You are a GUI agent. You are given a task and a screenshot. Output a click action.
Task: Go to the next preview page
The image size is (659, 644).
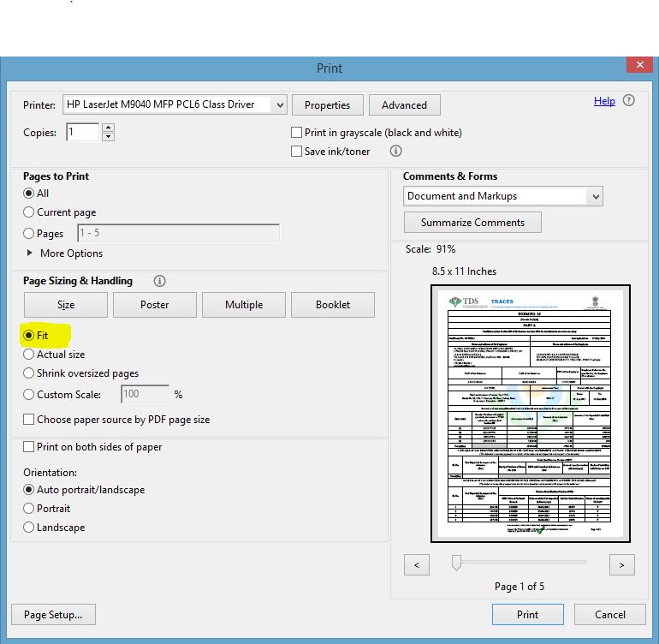(x=622, y=564)
